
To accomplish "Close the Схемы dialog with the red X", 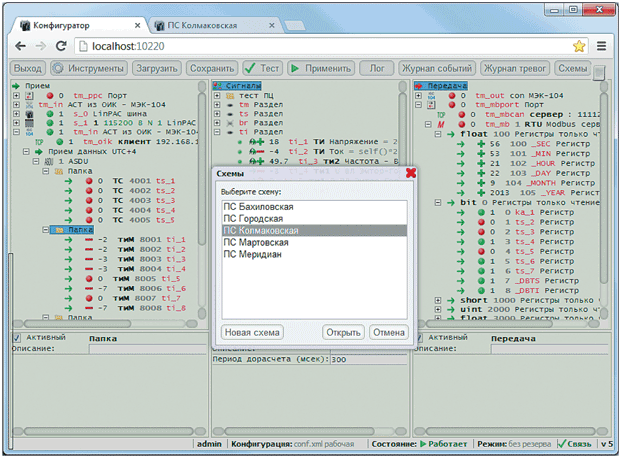I will 411,173.
